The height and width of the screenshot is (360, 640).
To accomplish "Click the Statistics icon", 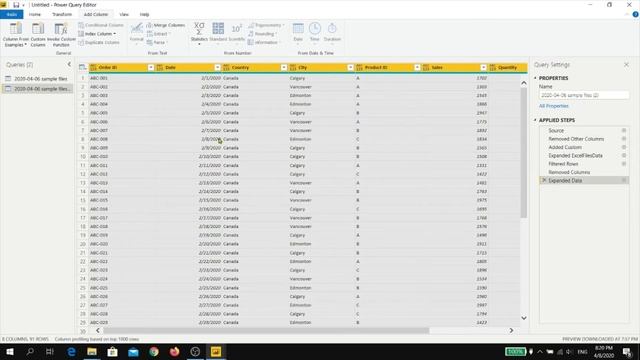I will [x=199, y=29].
